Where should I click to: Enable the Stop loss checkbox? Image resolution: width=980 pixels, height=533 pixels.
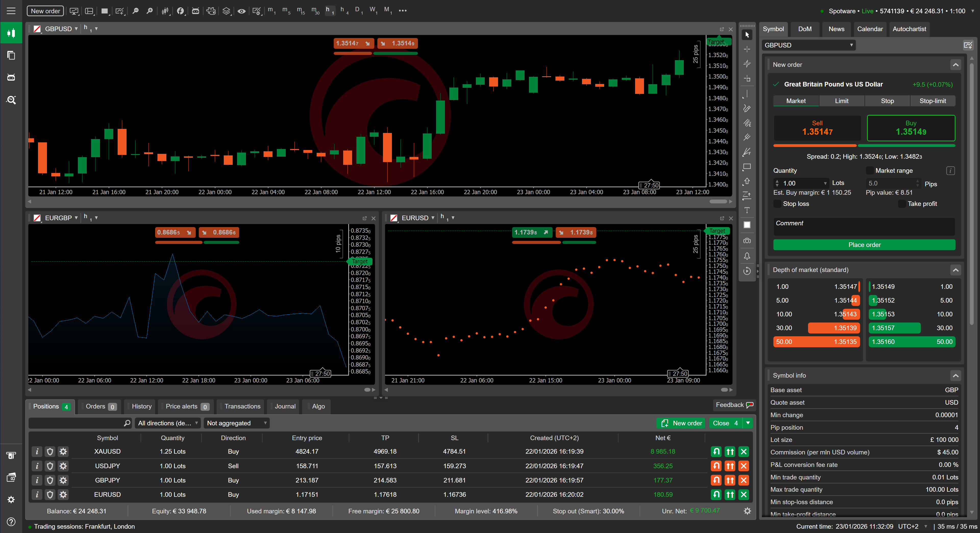coord(777,204)
